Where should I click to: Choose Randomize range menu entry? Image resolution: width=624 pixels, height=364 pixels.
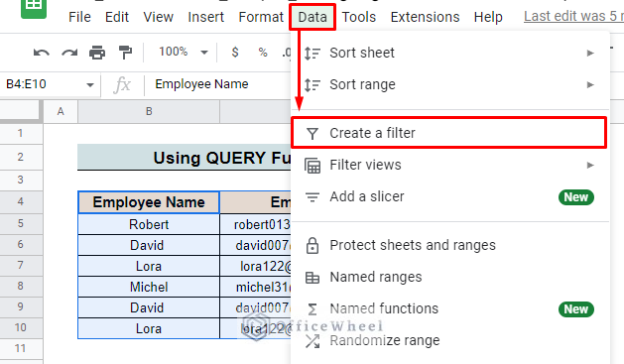(450, 341)
